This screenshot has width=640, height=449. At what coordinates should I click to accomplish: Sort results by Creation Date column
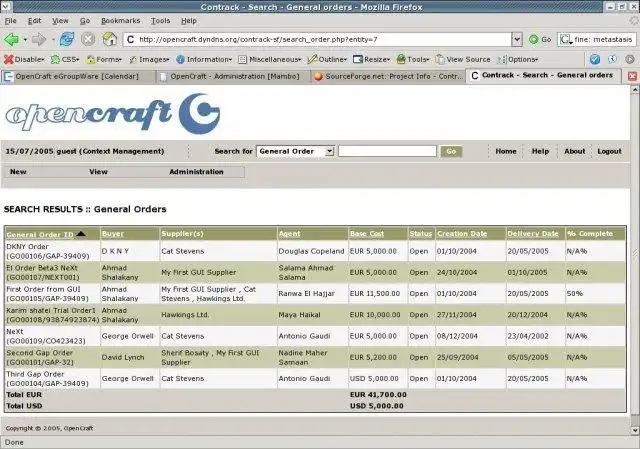coord(462,234)
